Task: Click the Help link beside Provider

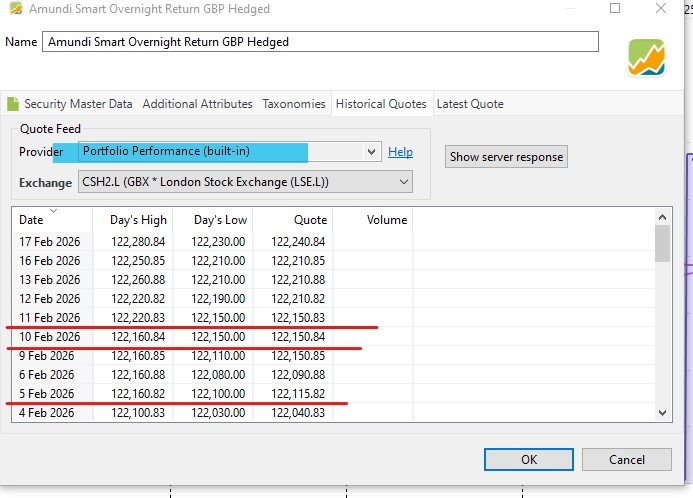Action: [x=400, y=152]
